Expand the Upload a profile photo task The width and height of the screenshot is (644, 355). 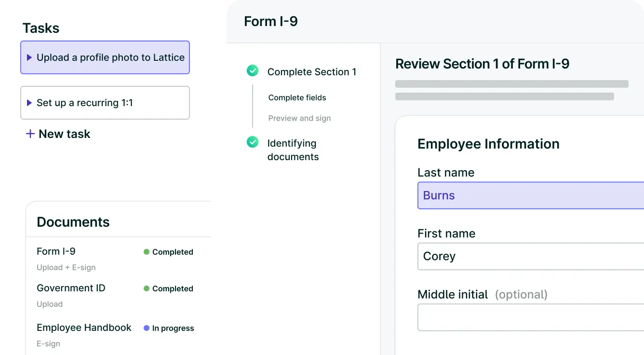coord(29,58)
